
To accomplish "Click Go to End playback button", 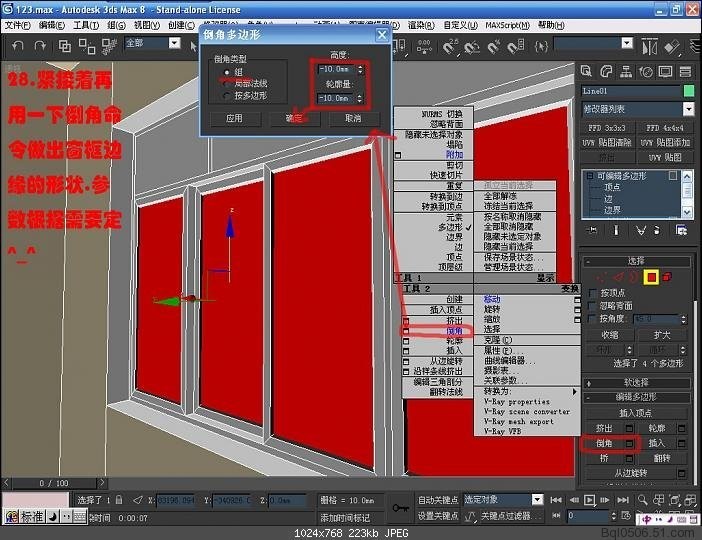I will click(x=623, y=500).
